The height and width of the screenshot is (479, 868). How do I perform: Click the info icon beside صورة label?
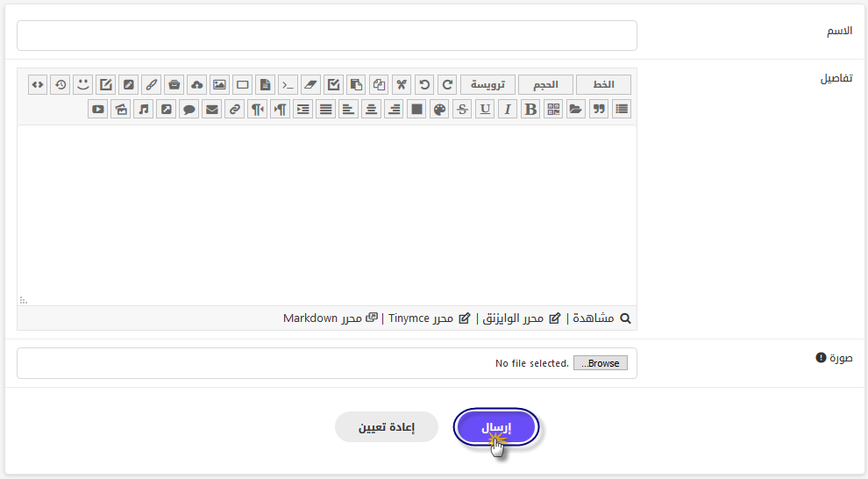tap(821, 358)
